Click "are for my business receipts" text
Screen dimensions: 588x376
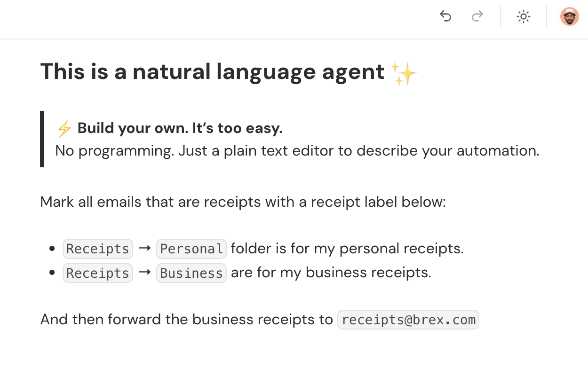click(x=331, y=273)
